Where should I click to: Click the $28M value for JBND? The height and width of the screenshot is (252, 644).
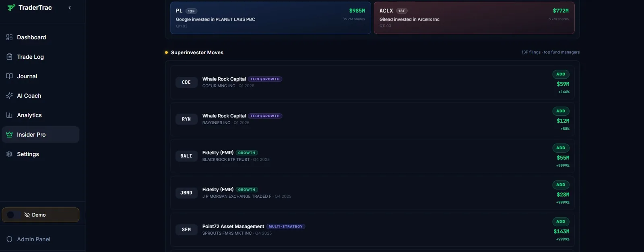point(563,195)
